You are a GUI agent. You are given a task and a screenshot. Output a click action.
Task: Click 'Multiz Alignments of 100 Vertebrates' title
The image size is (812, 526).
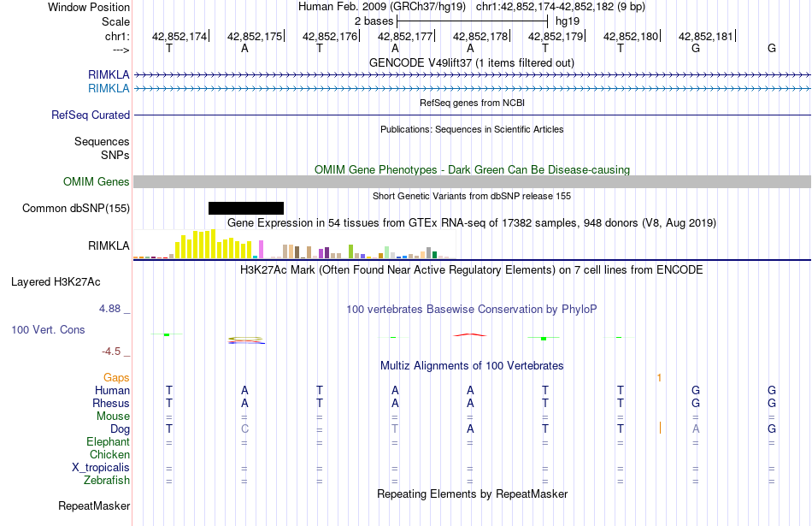472,366
